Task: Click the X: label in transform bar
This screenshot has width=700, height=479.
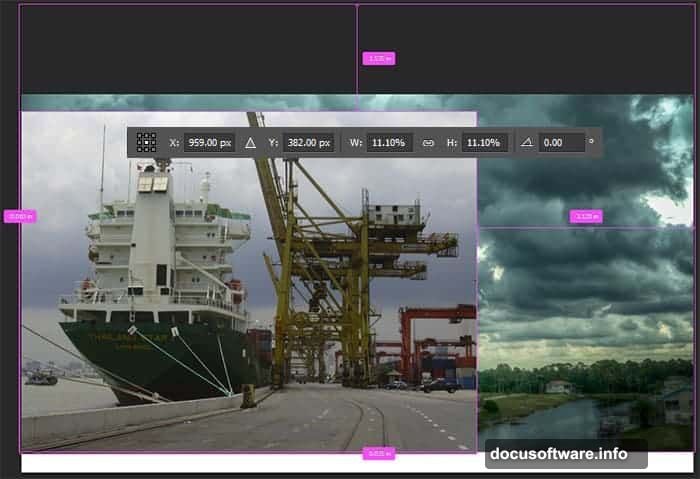Action: point(174,143)
